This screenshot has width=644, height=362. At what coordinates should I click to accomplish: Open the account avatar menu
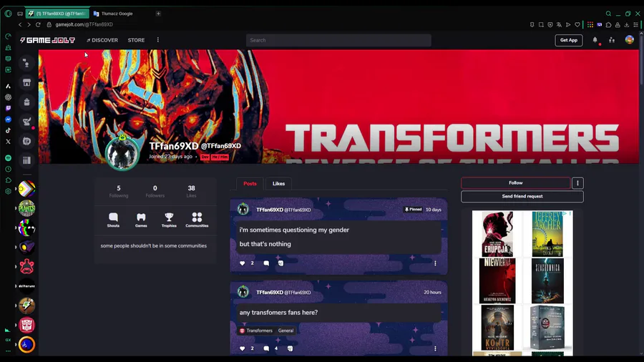click(629, 40)
